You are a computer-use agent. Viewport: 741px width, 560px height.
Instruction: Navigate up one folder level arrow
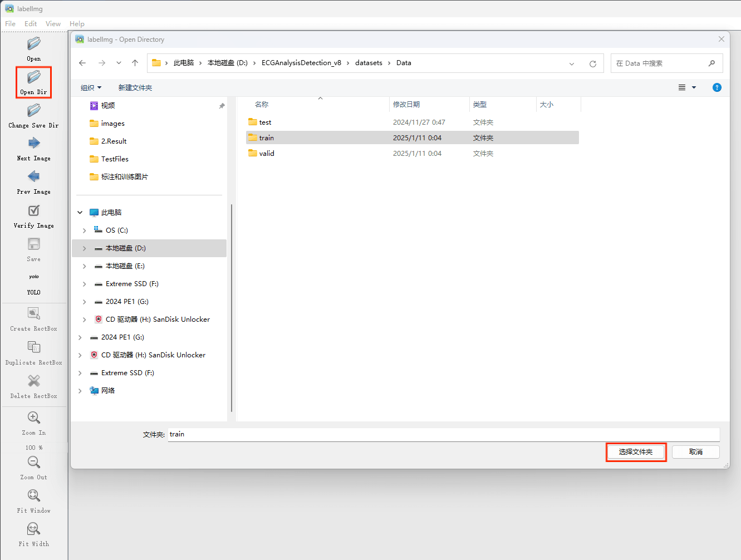(x=135, y=63)
